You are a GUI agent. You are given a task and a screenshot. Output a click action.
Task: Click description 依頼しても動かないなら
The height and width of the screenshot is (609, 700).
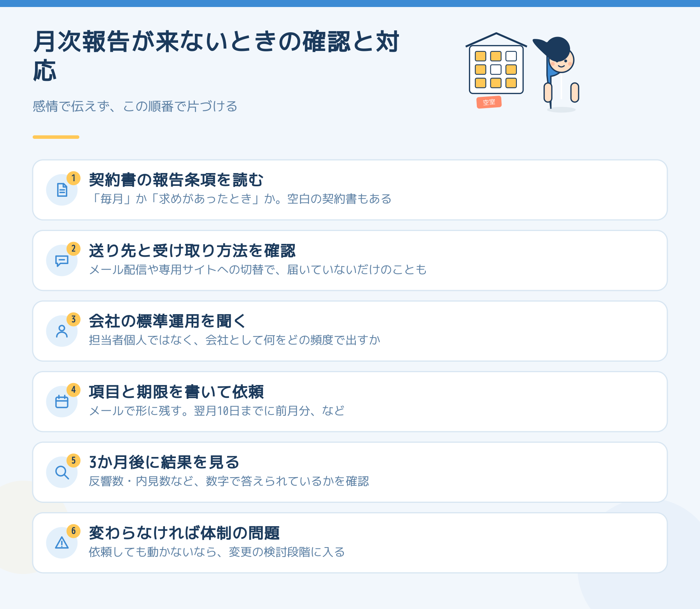point(153,552)
